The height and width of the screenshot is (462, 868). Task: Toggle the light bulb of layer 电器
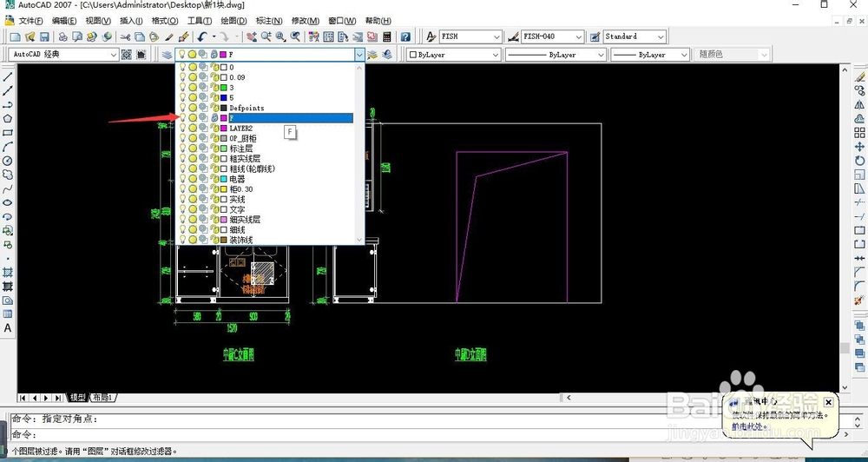[x=182, y=179]
